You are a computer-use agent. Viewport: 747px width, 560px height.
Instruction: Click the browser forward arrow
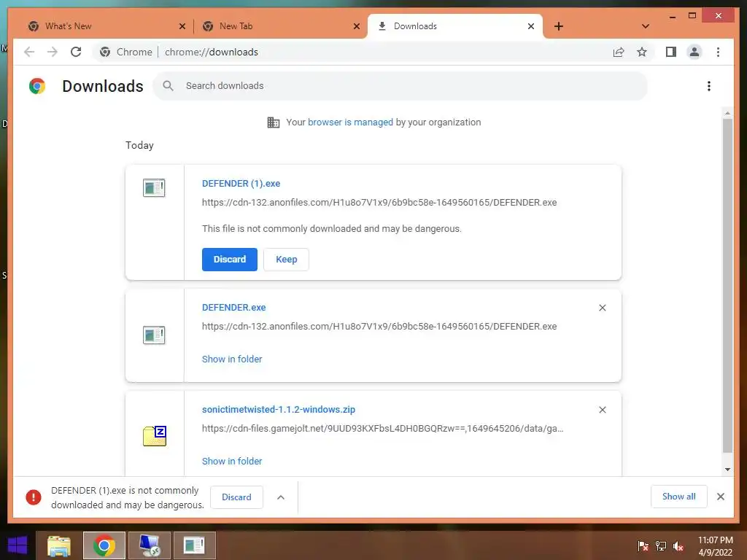click(53, 52)
